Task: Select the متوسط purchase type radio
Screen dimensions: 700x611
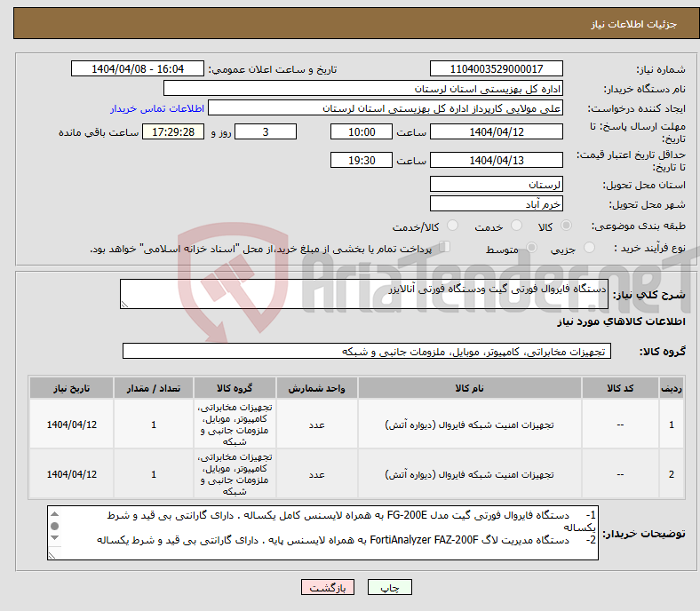Action: 532,248
